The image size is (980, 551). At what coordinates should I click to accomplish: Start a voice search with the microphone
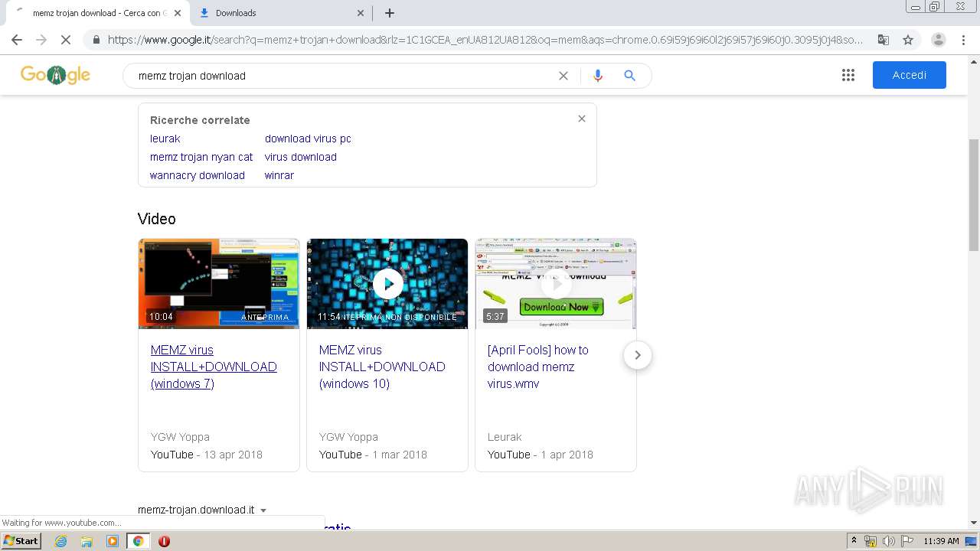pos(598,76)
